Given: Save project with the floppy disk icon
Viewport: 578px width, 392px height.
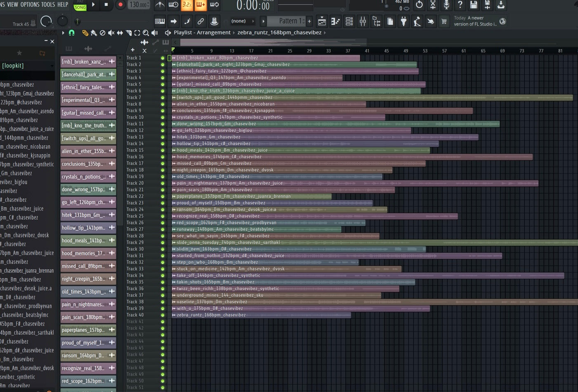Looking at the screenshot, I should coord(474,5).
